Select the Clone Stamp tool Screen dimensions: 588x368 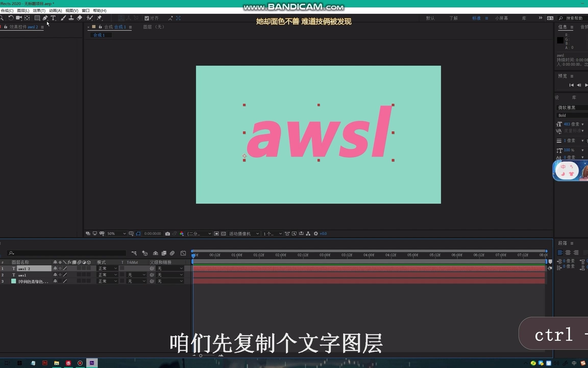tap(71, 18)
